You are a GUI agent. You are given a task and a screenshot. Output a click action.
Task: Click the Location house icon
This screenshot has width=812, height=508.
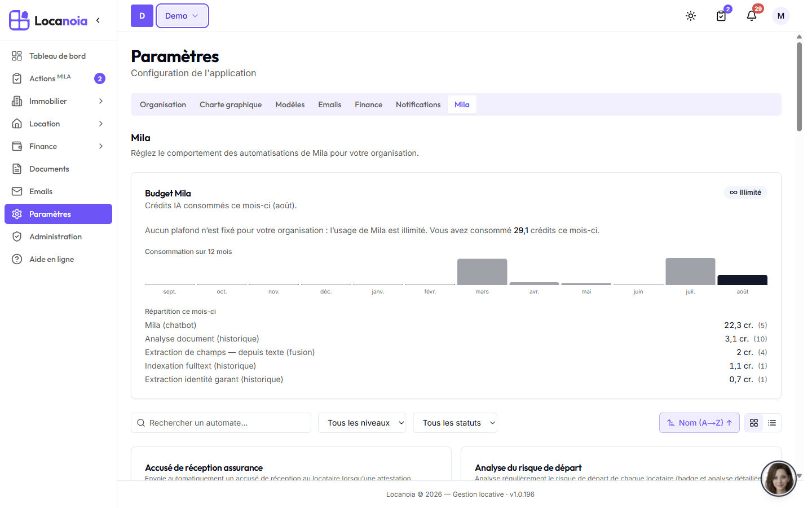coord(17,124)
